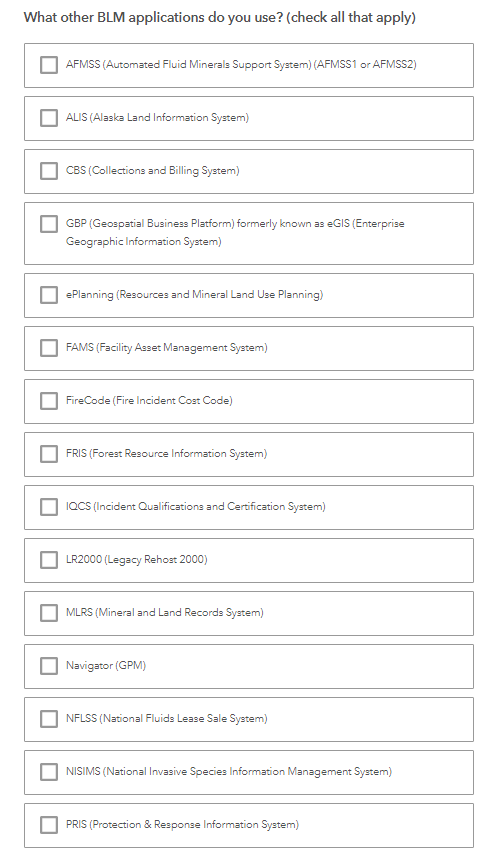The height and width of the screenshot is (854, 498).
Task: Check the GBP Geospatial Business Platform box
Action: (48, 224)
